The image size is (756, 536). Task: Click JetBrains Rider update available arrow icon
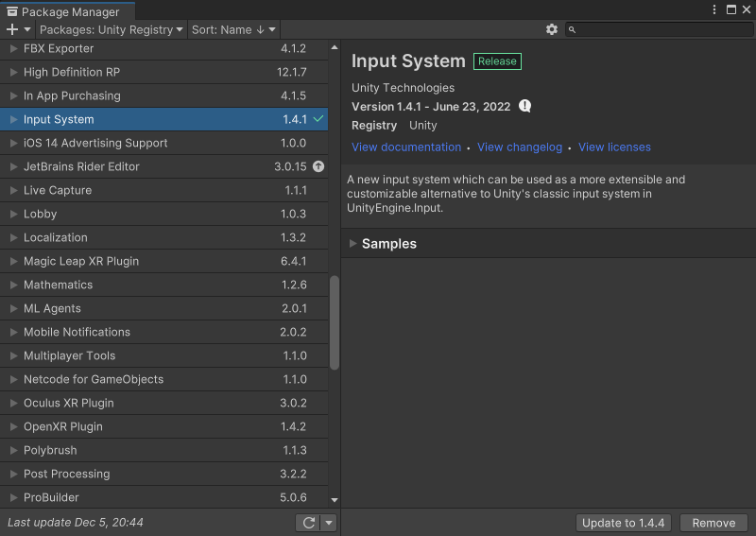[318, 166]
